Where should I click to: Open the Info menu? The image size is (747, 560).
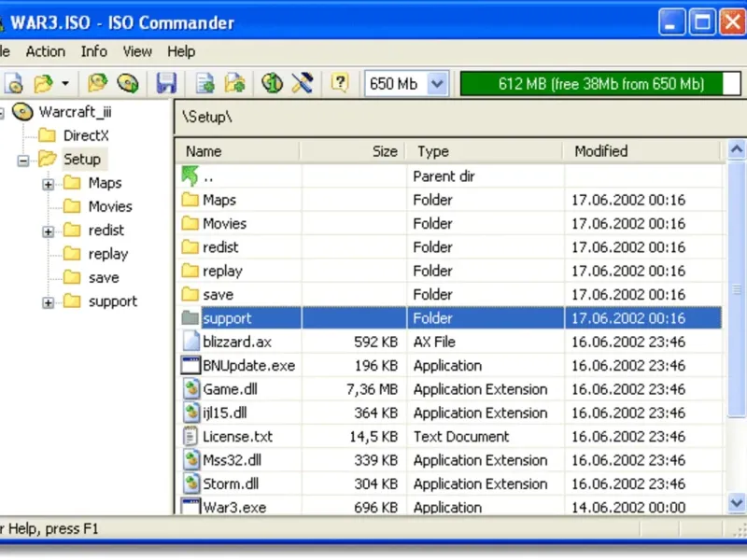click(x=94, y=51)
